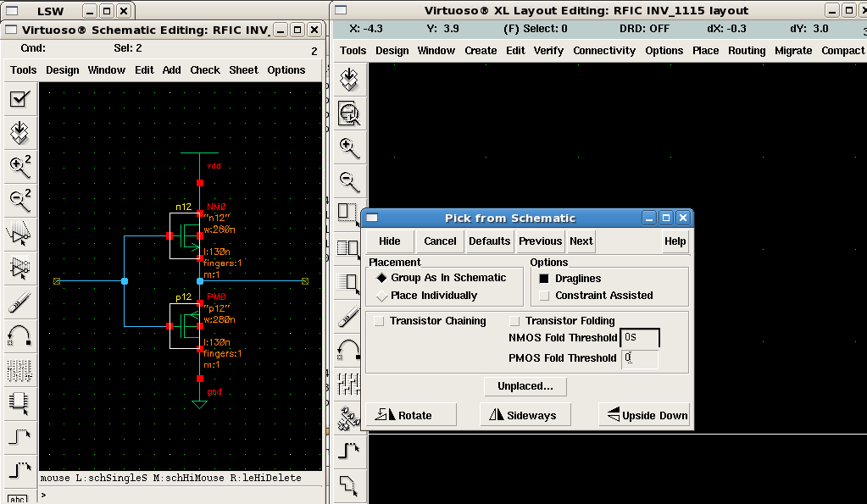Select NM0 transistor symbol in schematic
867x504 pixels.
[186, 236]
